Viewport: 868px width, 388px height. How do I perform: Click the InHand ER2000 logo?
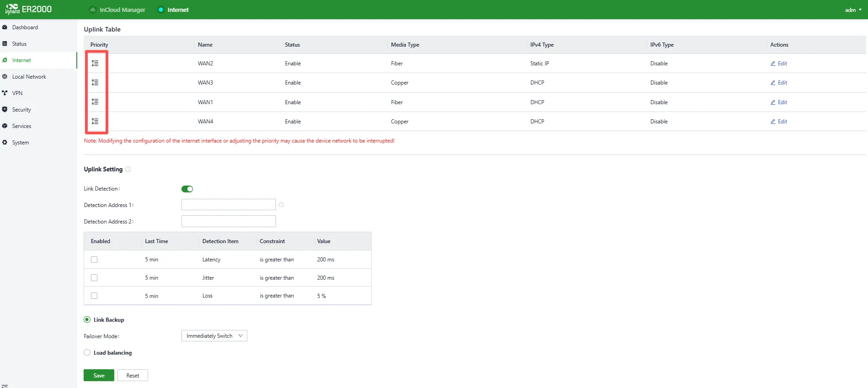point(28,9)
